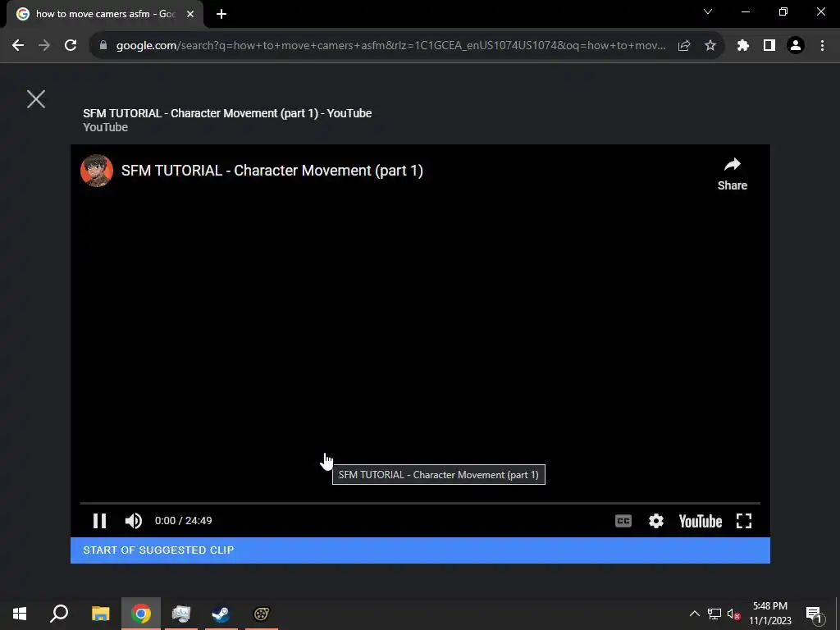Click the 0:00 / 24:49 time display
This screenshot has height=630, width=840.
(183, 521)
